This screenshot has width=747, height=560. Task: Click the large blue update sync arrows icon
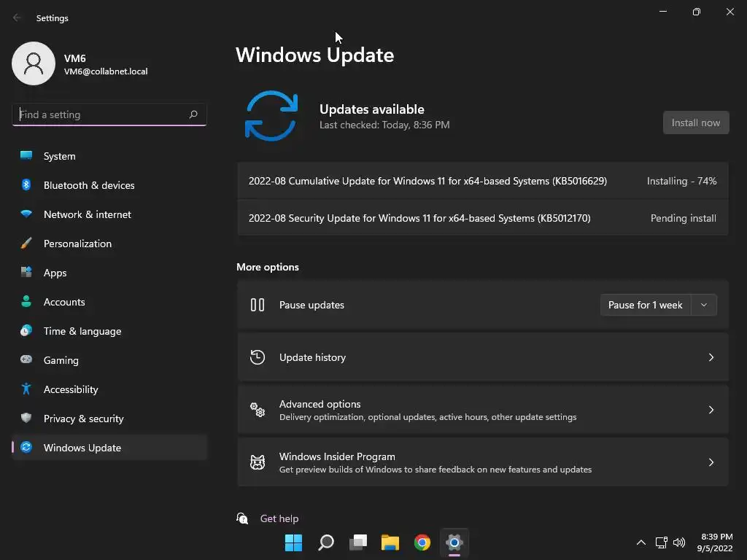[x=271, y=116]
